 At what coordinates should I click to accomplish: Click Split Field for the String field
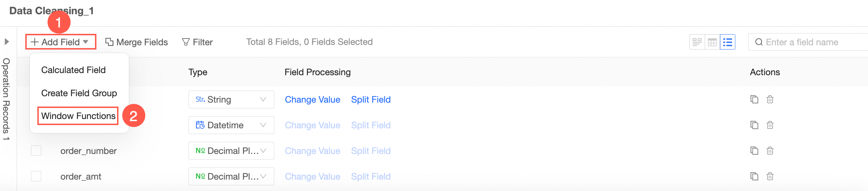pyautogui.click(x=371, y=99)
